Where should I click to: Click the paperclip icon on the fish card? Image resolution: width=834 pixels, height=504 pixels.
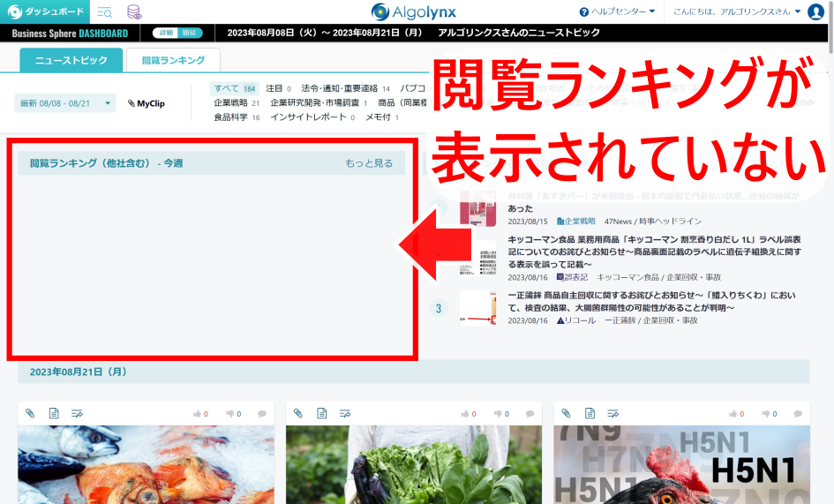30,413
